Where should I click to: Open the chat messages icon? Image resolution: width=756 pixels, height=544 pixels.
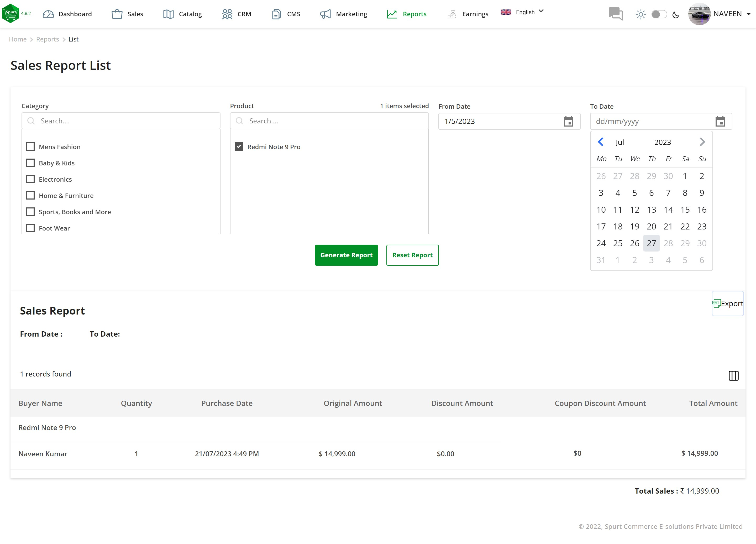pos(615,14)
